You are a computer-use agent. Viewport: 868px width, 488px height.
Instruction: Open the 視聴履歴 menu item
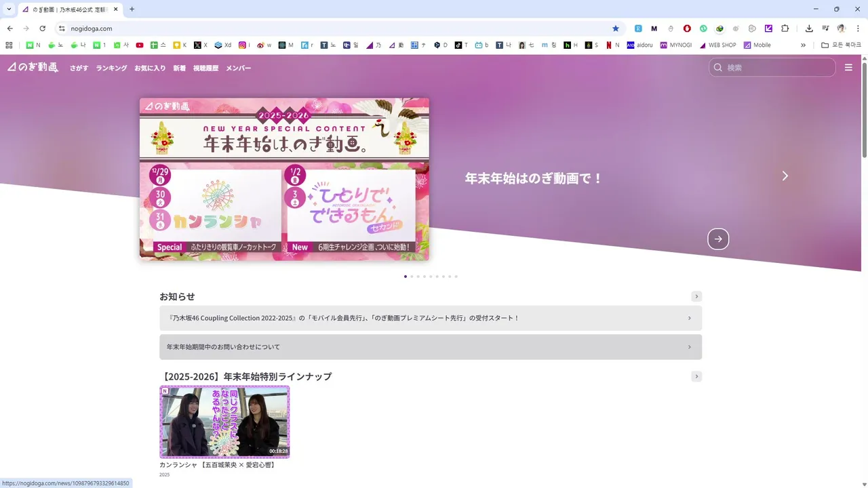click(206, 68)
